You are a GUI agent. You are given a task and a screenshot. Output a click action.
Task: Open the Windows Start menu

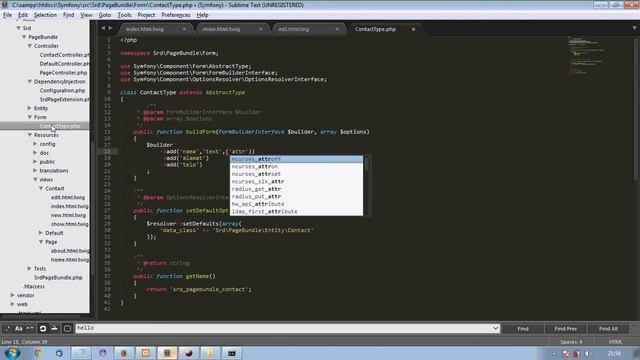[x=13, y=353]
